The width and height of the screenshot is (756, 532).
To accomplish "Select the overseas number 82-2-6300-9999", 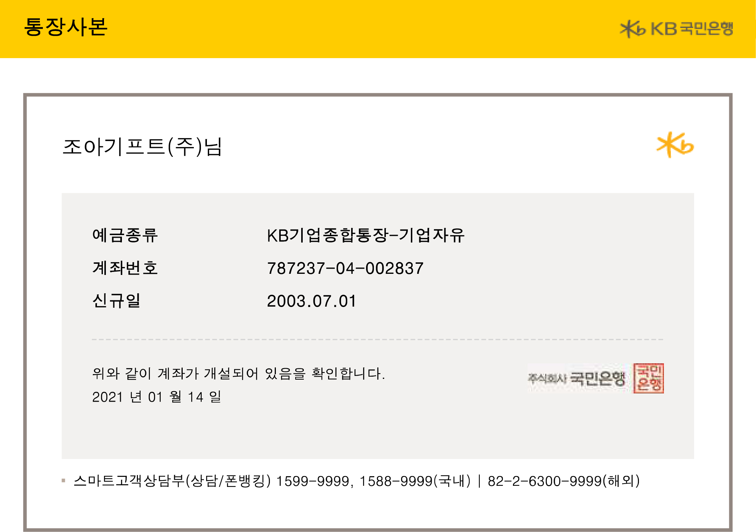I will coord(545,481).
